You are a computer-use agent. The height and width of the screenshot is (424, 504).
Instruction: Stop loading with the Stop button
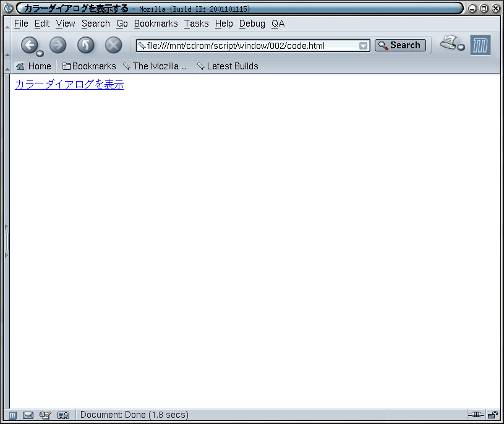pyautogui.click(x=113, y=45)
